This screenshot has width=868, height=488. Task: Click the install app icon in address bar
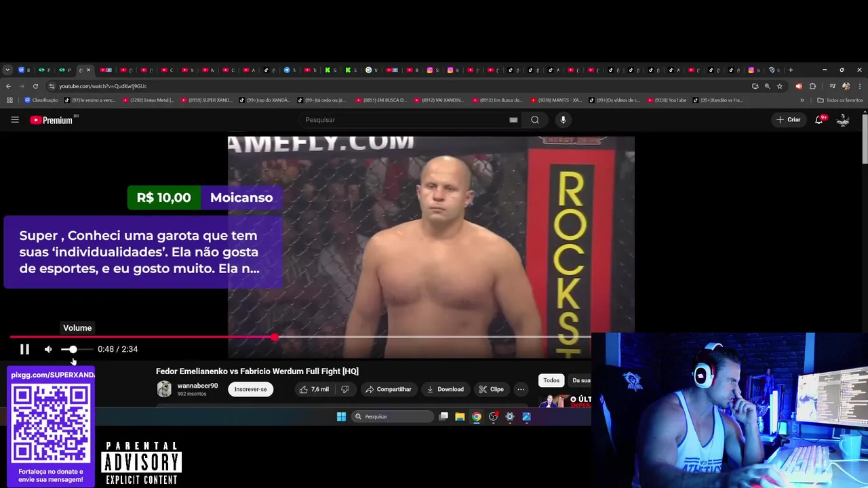click(755, 86)
